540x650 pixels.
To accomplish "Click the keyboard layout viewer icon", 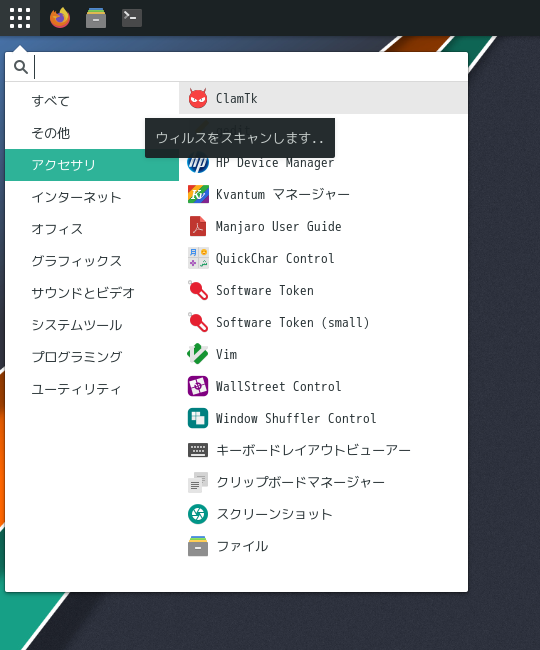I will [198, 450].
